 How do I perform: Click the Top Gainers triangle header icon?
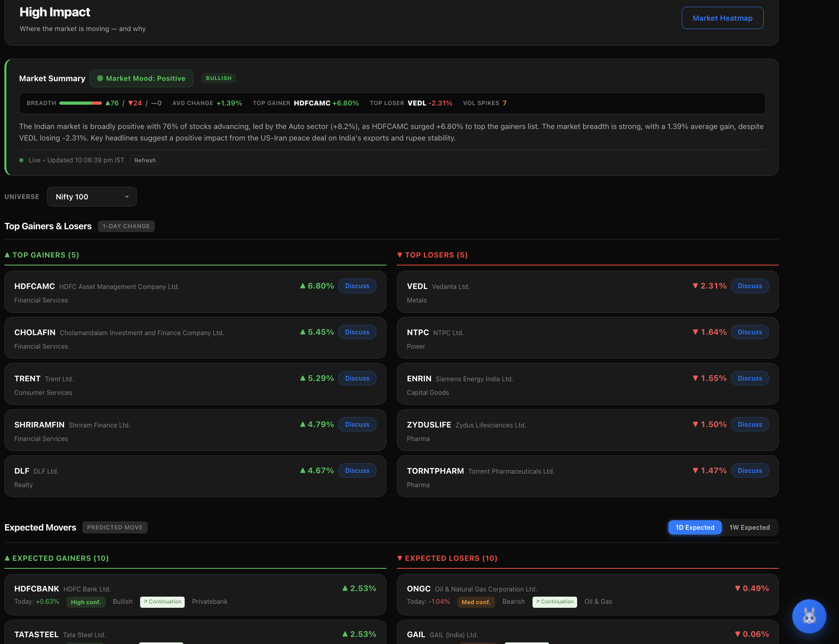pos(7,255)
